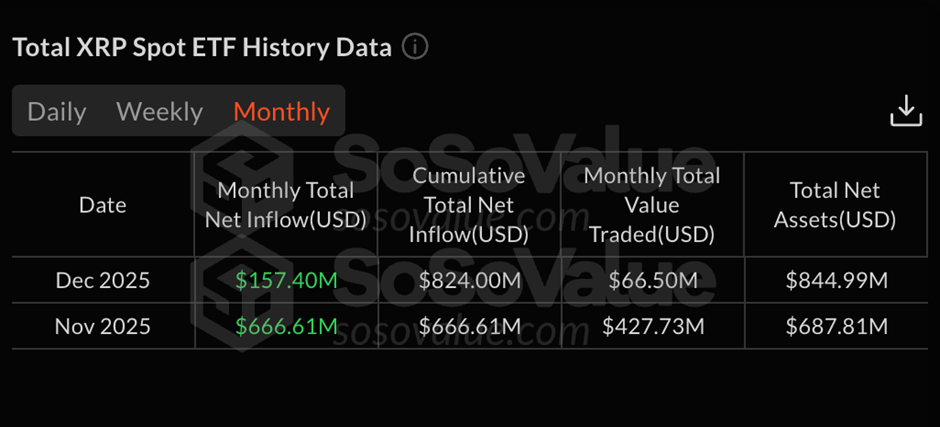Click the $666.61M green inflow value
940x427 pixels.
[x=286, y=325]
